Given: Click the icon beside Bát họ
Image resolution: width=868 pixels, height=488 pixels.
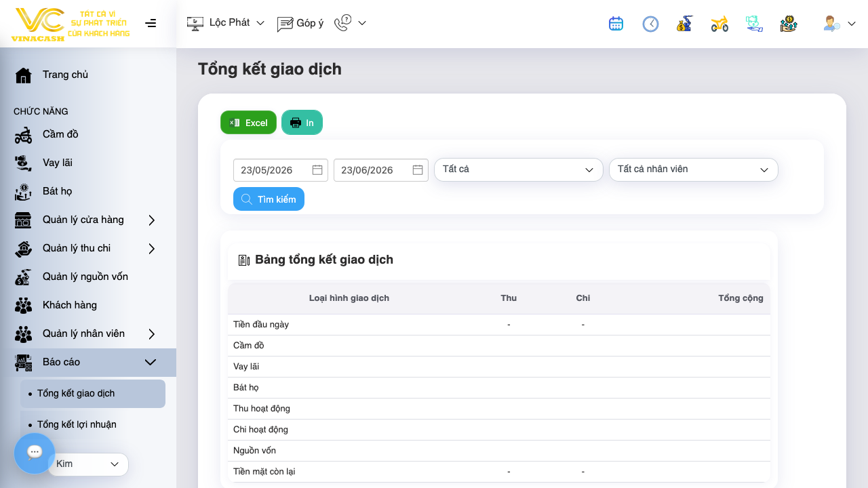Looking at the screenshot, I should pyautogui.click(x=24, y=191).
